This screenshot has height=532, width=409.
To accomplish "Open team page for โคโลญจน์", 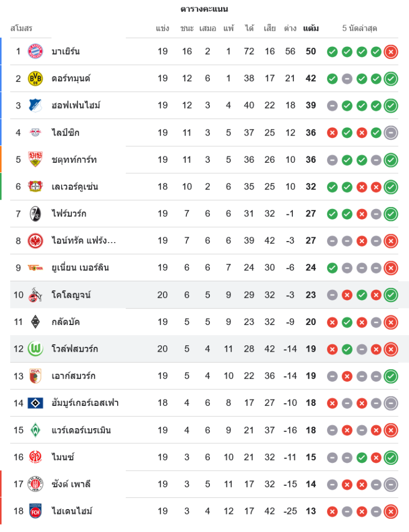I will click(71, 295).
